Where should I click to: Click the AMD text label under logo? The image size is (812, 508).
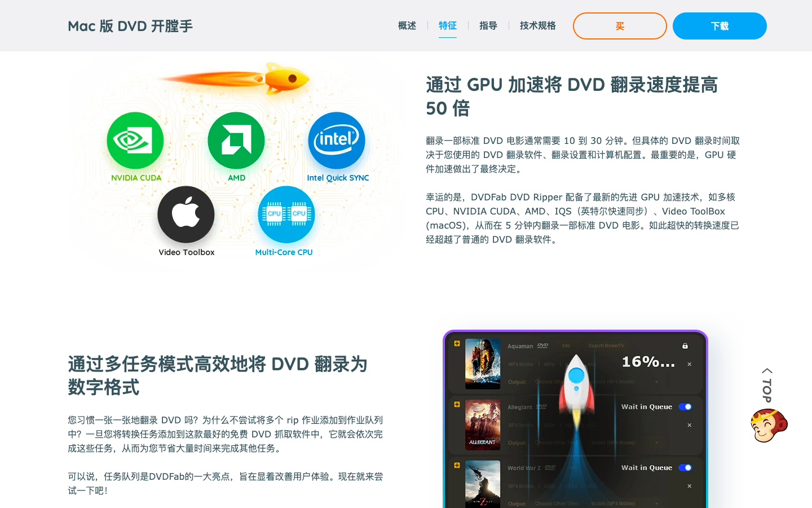pyautogui.click(x=237, y=178)
